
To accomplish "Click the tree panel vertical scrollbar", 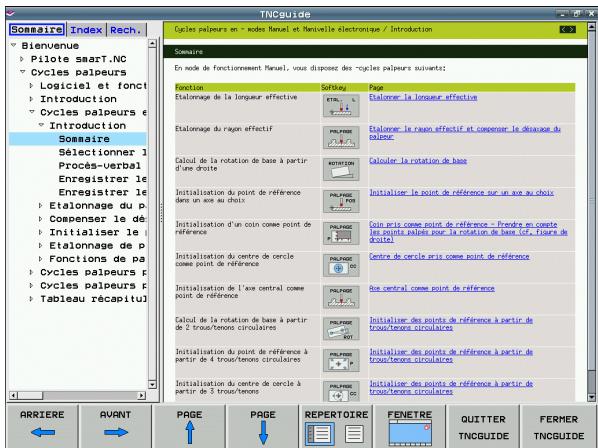I will pos(152,214).
